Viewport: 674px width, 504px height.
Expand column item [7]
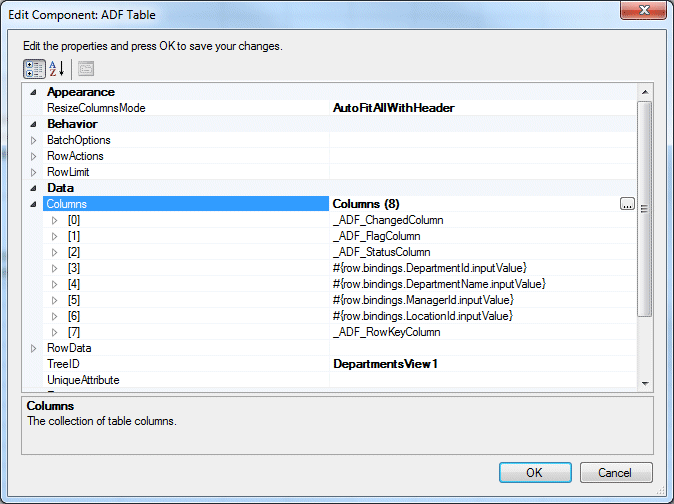54,332
